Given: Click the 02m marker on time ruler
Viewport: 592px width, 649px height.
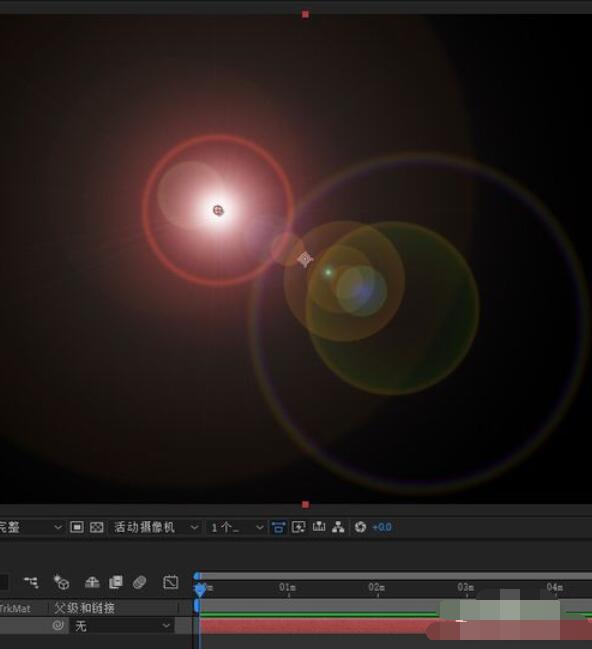Looking at the screenshot, I should pos(377,587).
